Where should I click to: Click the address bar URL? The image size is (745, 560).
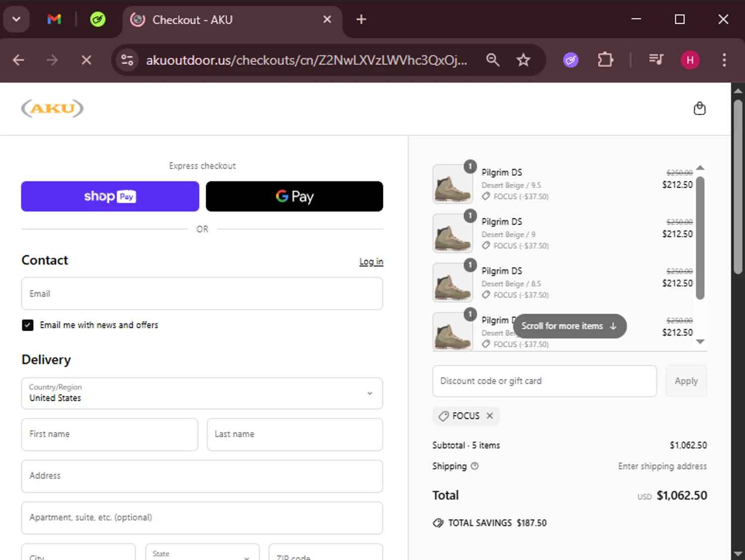click(306, 60)
